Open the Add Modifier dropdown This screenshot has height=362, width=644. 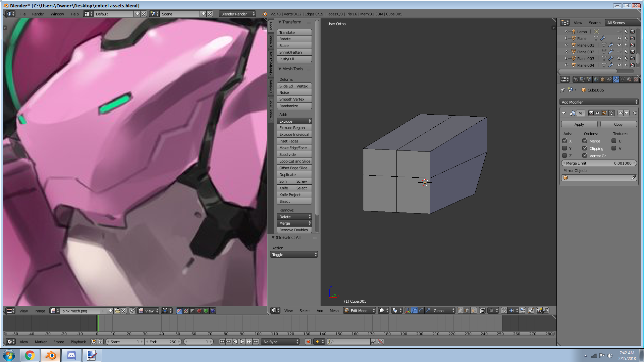599,102
